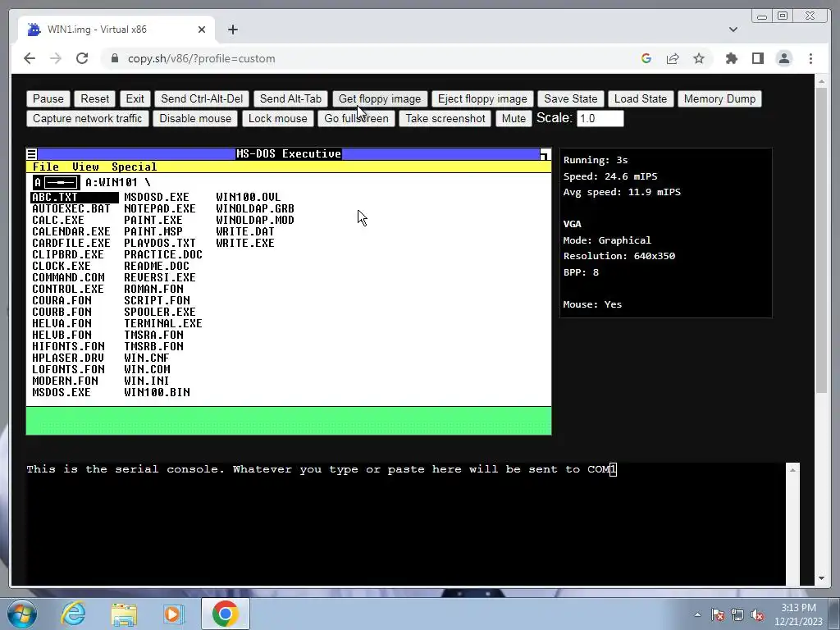The width and height of the screenshot is (840, 630).
Task: Click the address bar URL
Action: 202,58
